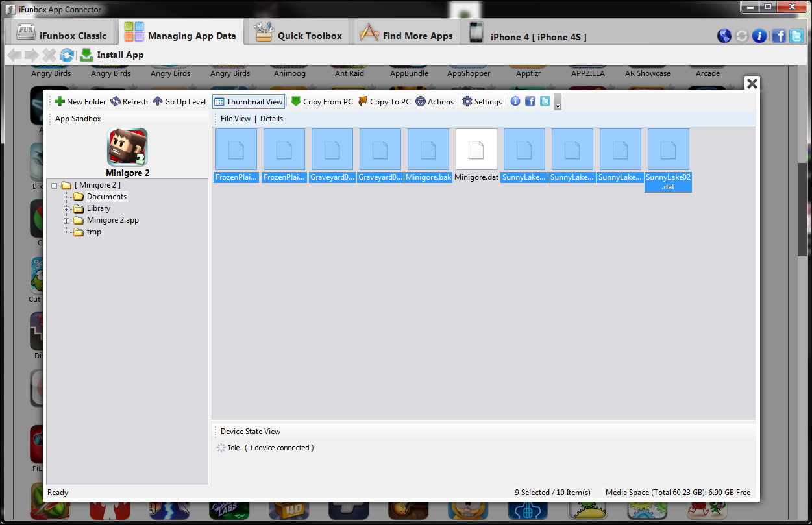
Task: Click the globe icon in the top-right header
Action: pos(724,36)
